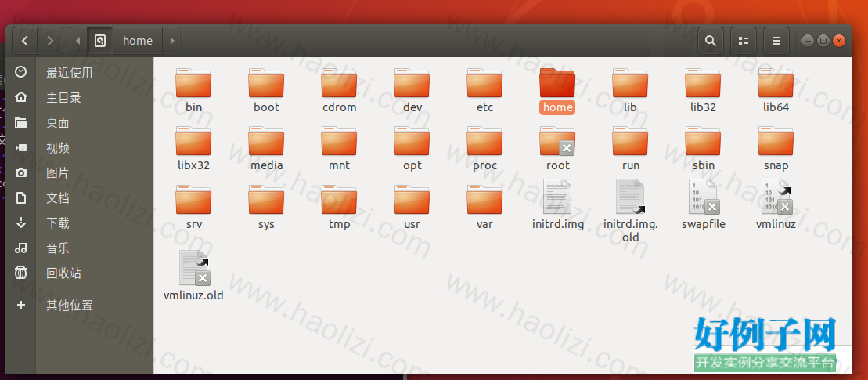Screen dimensions: 868x380
Task: Click the folder icon beside 桌面
Action: (x=21, y=122)
